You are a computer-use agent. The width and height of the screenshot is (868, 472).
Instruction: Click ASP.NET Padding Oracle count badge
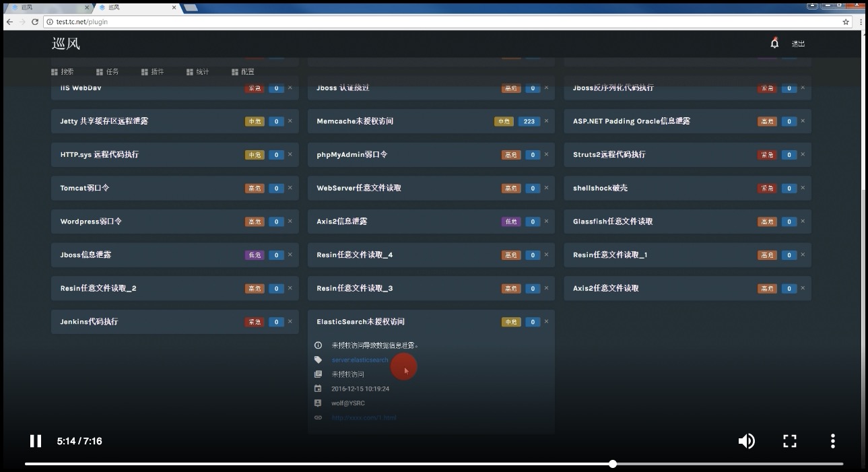click(x=789, y=121)
